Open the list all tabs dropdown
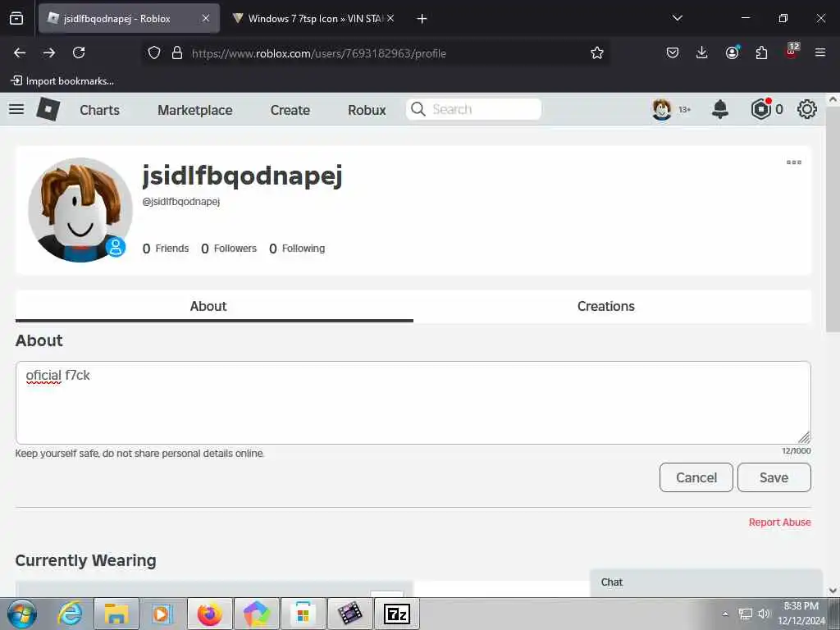 (677, 19)
